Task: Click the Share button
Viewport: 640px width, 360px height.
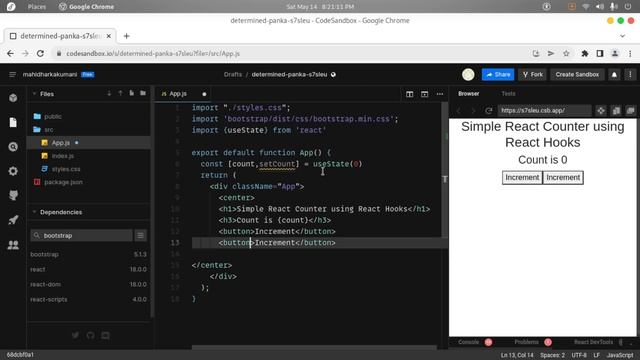Action: coord(498,75)
